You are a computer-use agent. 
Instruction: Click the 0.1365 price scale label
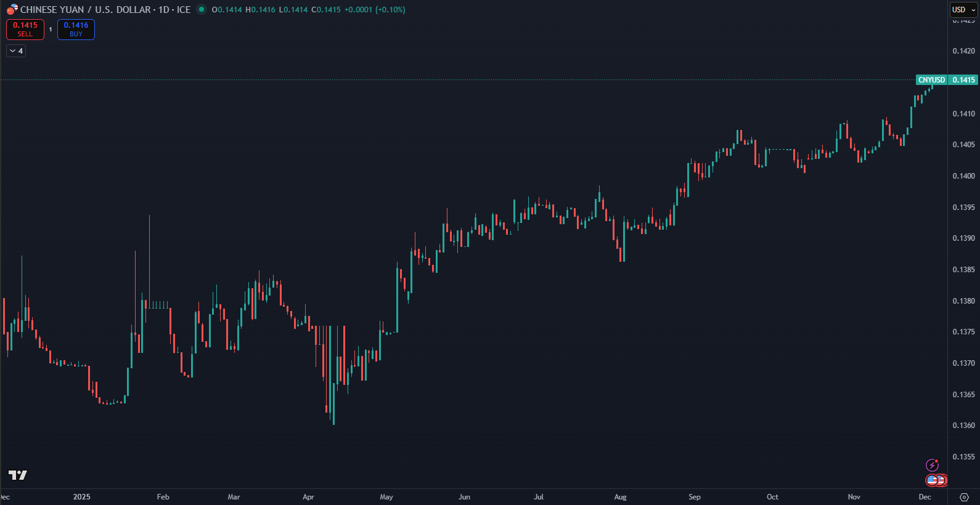(x=964, y=395)
